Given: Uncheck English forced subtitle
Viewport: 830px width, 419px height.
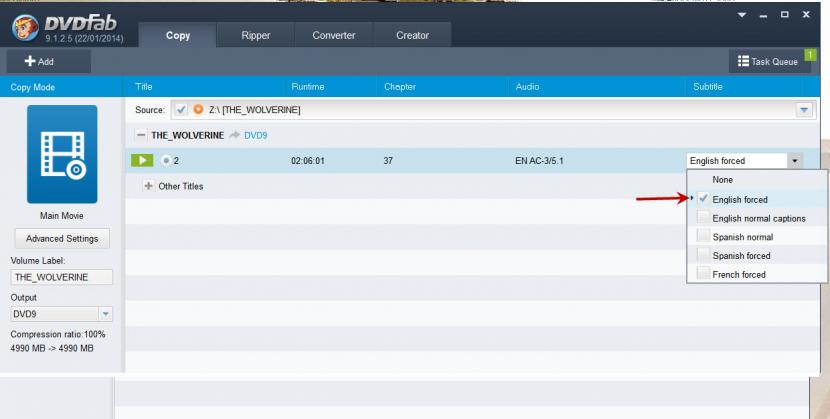Looking at the screenshot, I should click(703, 199).
